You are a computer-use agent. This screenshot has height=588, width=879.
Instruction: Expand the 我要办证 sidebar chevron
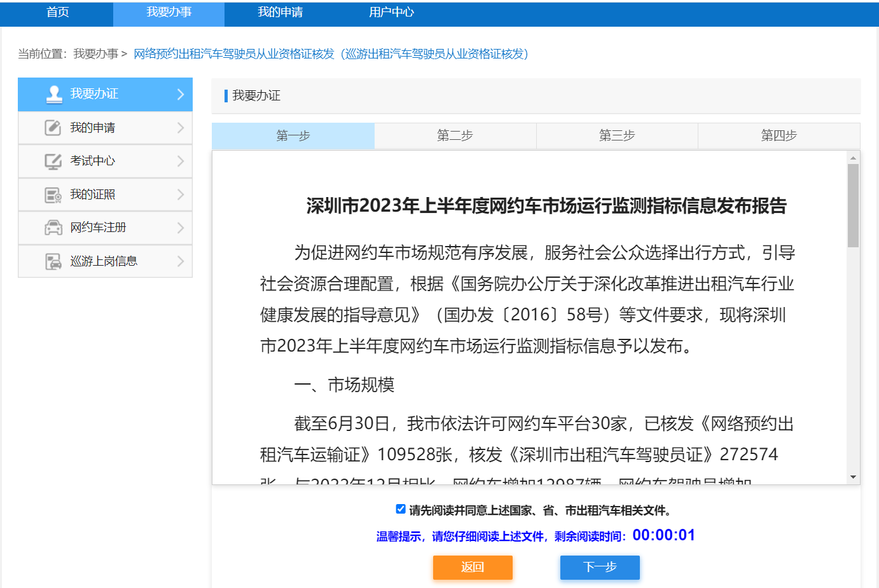[x=181, y=94]
